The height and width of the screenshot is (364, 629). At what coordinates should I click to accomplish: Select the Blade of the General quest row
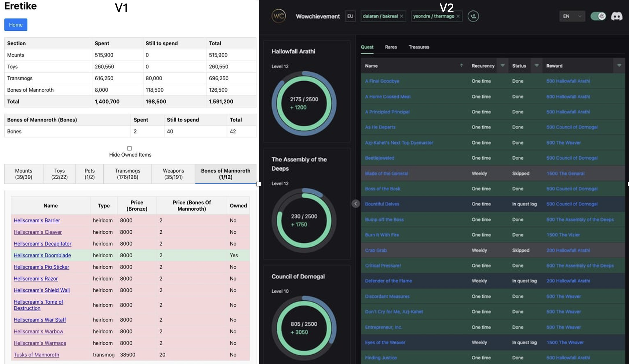coord(491,173)
